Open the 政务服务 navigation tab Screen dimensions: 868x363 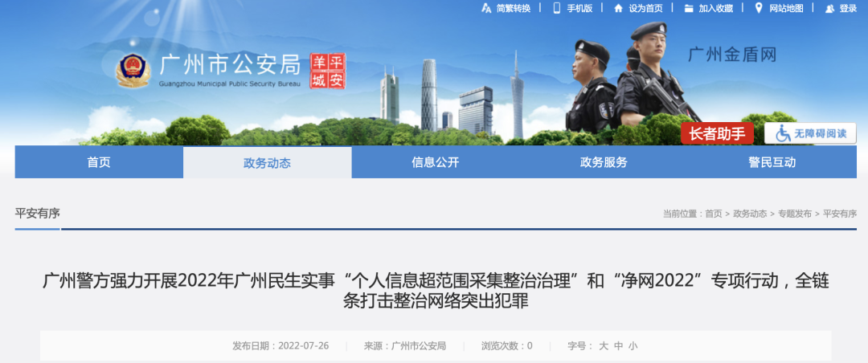point(604,162)
